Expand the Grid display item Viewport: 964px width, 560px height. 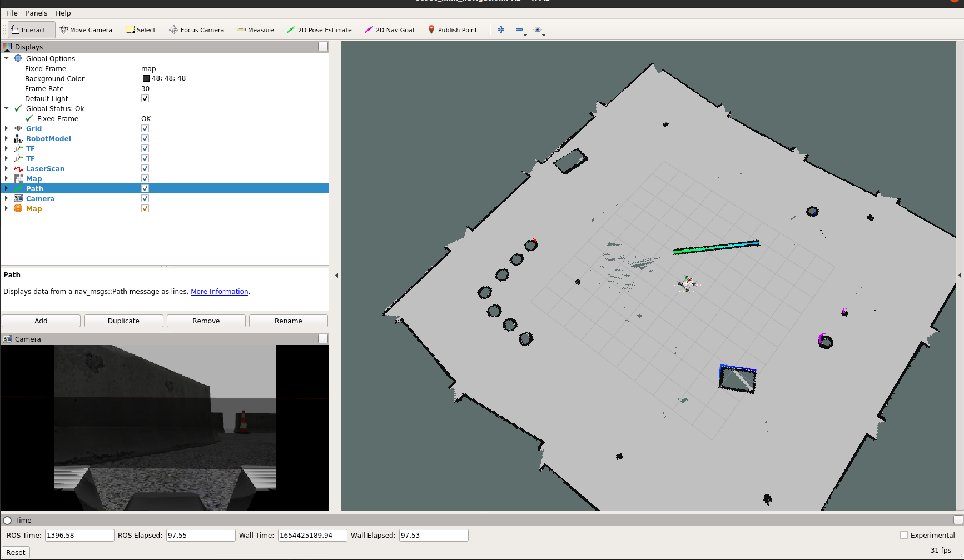click(7, 129)
